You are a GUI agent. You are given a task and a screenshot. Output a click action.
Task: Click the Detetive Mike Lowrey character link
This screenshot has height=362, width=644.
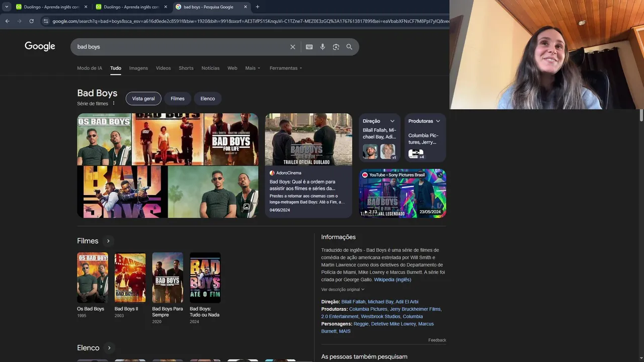click(393, 324)
